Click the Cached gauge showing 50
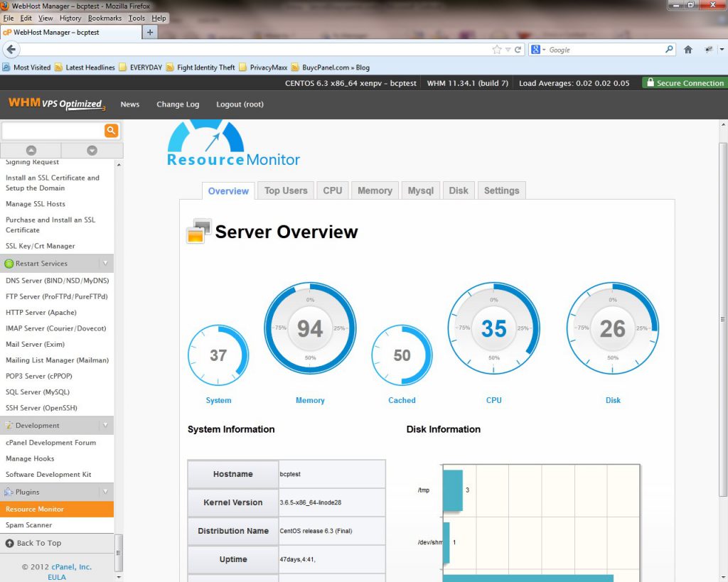The image size is (728, 582). coord(402,355)
